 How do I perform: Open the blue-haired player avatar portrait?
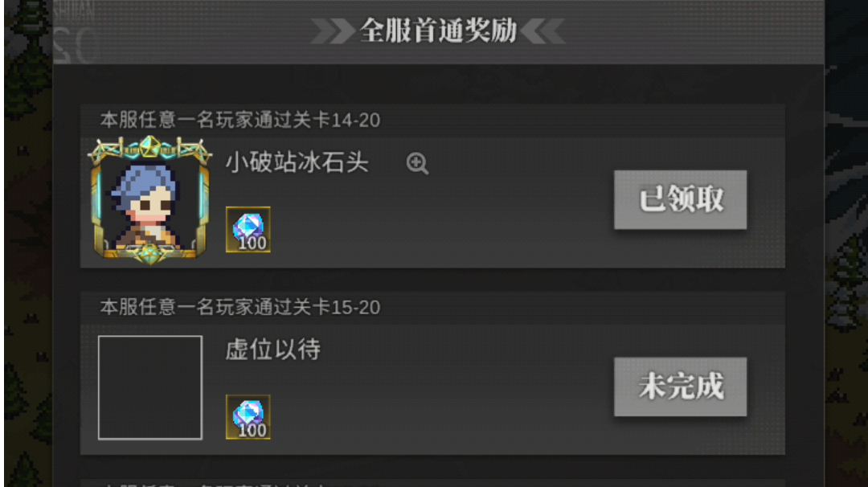click(150, 200)
